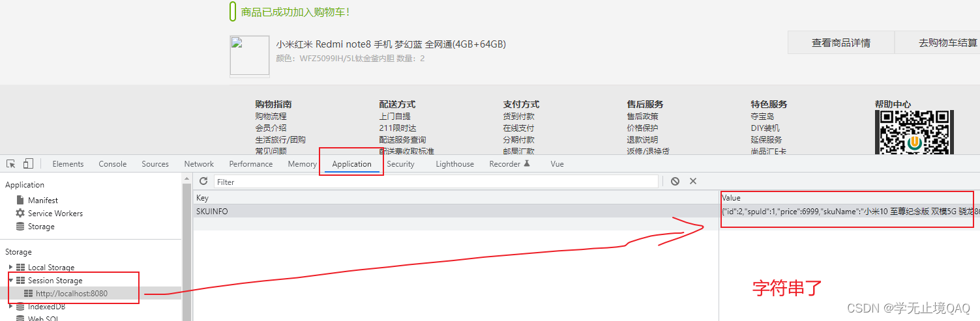Click the Value column header
This screenshot has width=980, height=321.
tap(850, 197)
